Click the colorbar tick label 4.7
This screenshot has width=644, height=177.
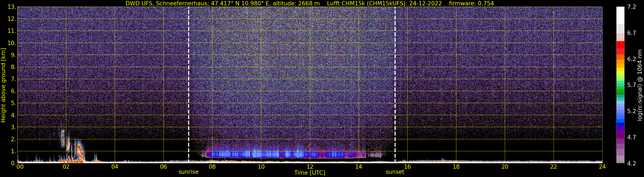[x=632, y=137]
